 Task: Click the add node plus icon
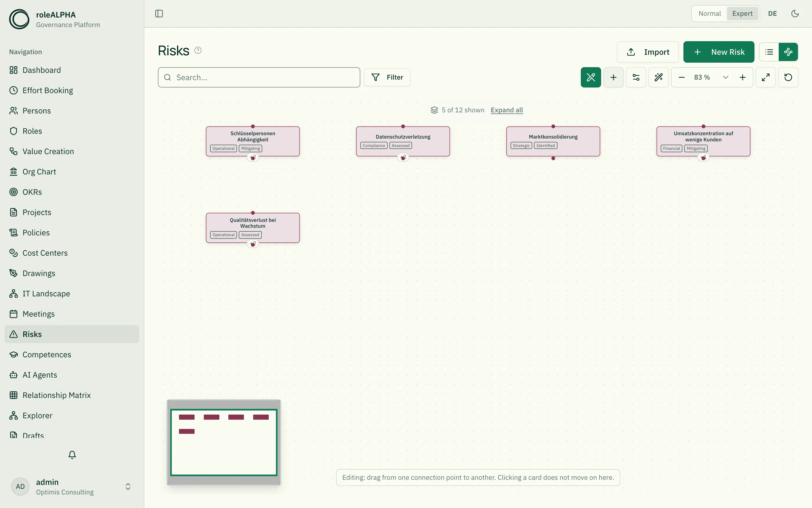point(613,77)
